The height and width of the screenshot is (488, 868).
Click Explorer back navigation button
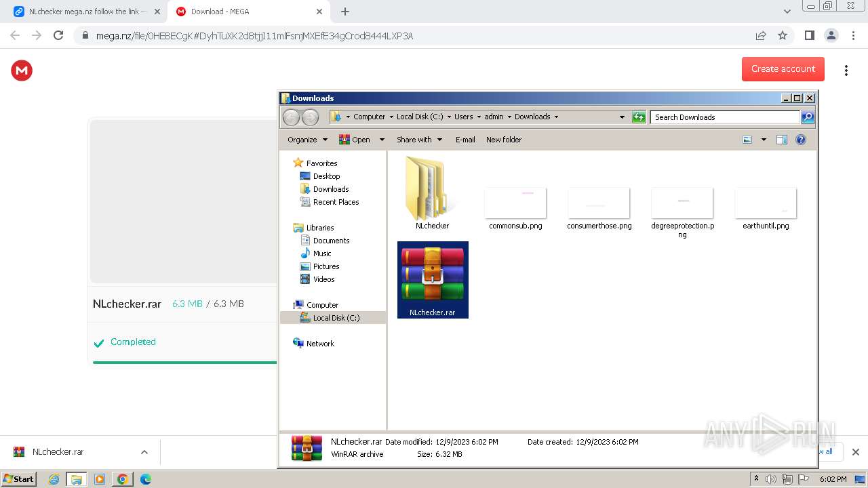pos(291,117)
